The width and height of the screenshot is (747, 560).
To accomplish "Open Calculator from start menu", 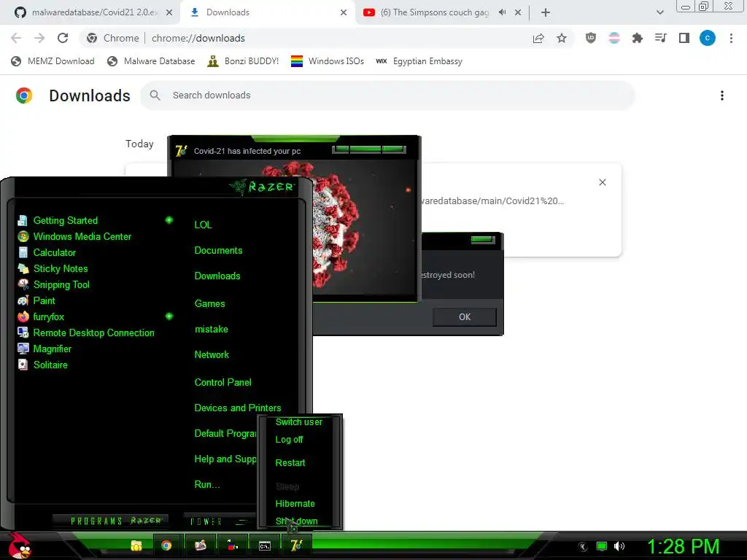I will [x=54, y=253].
